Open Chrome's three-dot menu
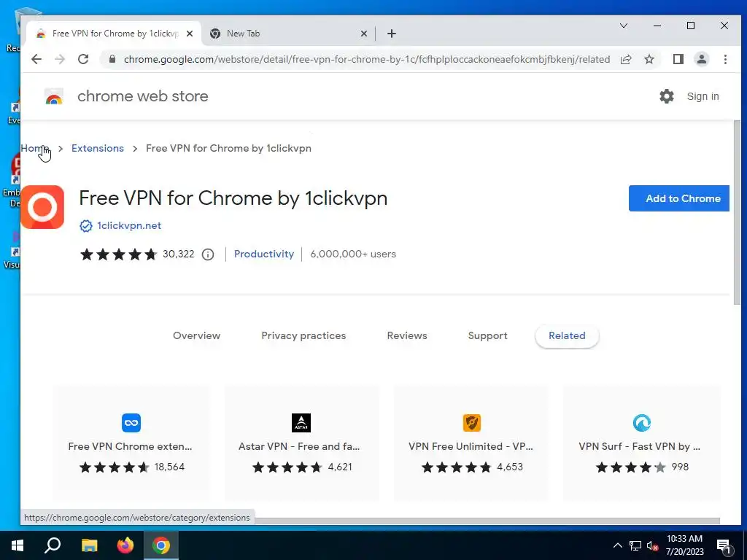Image resolution: width=747 pixels, height=560 pixels. 725,59
